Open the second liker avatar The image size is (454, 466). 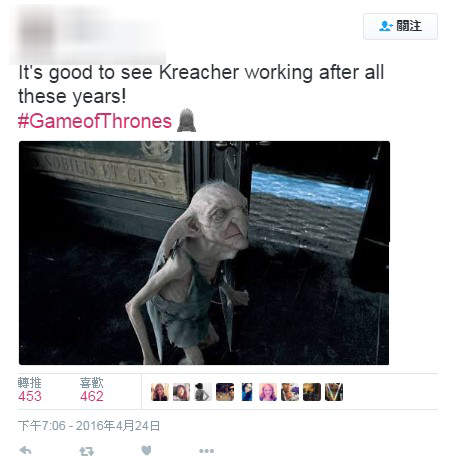pyautogui.click(x=181, y=392)
